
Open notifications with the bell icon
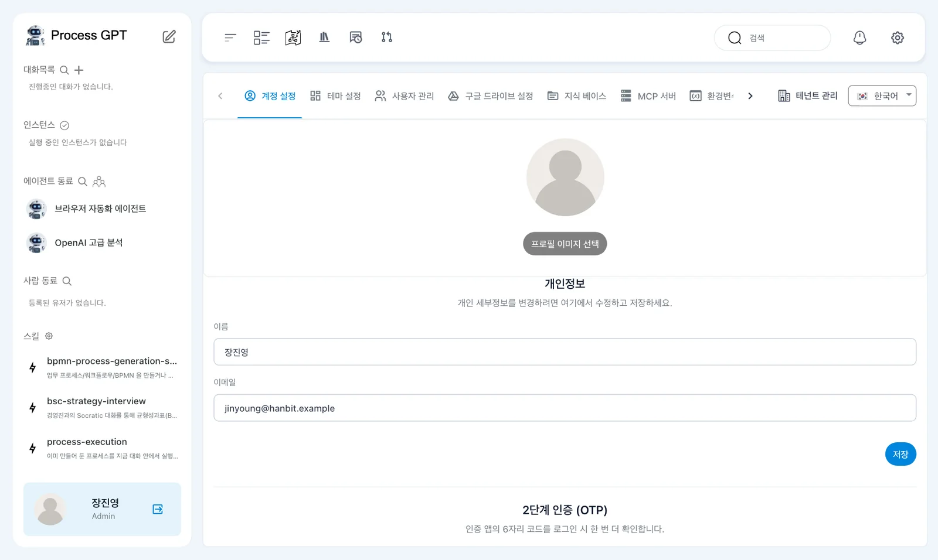click(x=859, y=37)
